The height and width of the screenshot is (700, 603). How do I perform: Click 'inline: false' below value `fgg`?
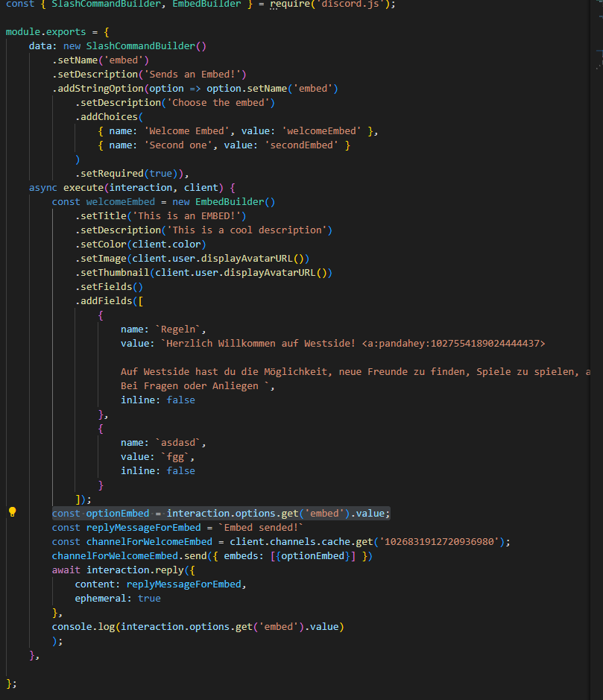(x=157, y=471)
